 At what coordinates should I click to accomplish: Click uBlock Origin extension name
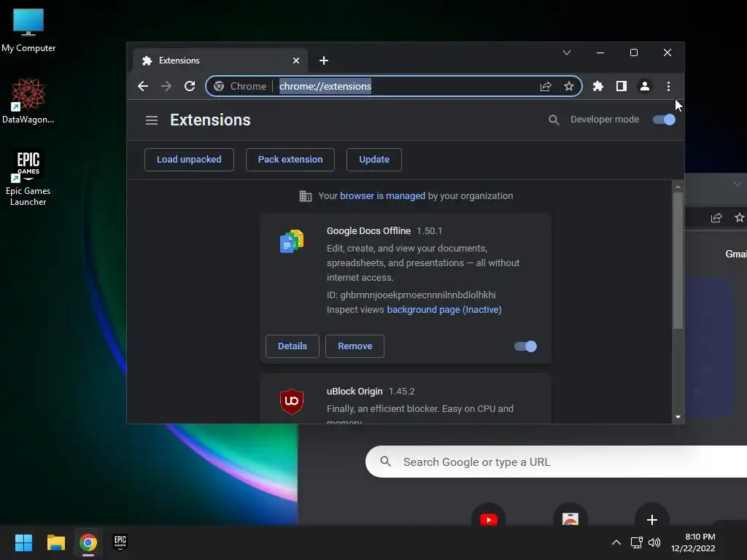(x=355, y=391)
